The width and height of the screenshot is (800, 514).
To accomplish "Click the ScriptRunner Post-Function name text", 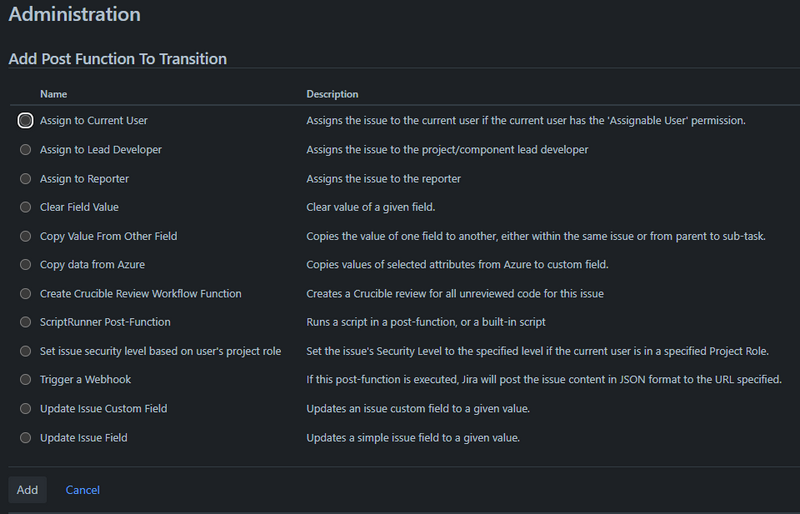I will [105, 322].
